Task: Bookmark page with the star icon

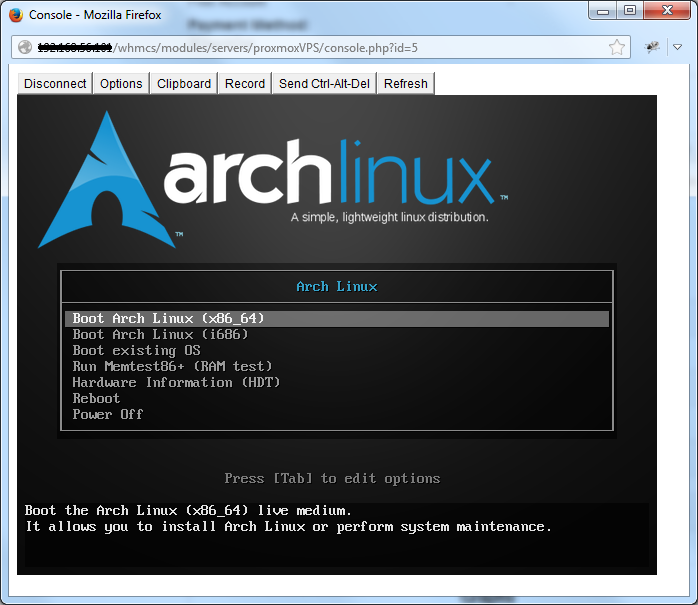Action: coord(617,47)
